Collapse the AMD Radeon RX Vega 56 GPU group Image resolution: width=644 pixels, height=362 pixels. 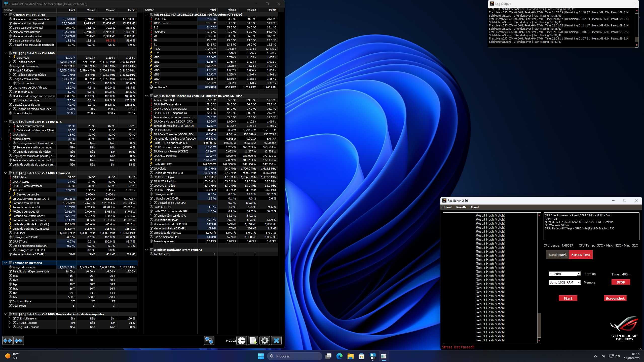[x=146, y=96]
